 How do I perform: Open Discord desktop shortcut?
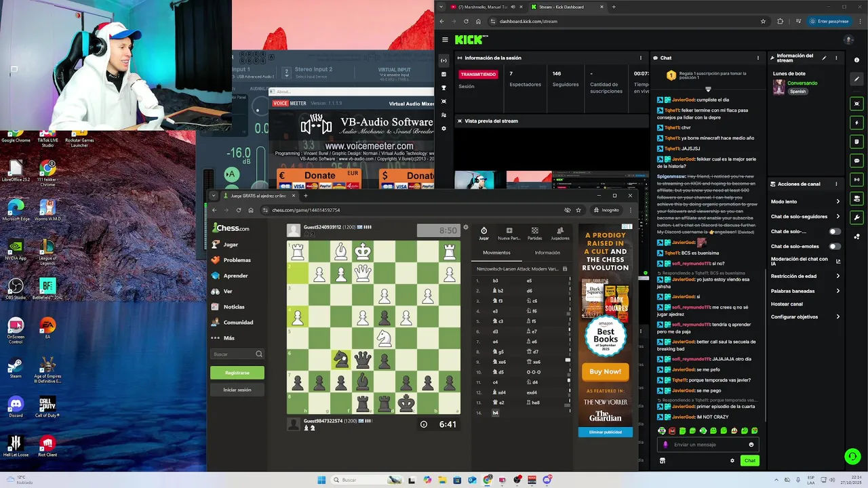(16, 407)
